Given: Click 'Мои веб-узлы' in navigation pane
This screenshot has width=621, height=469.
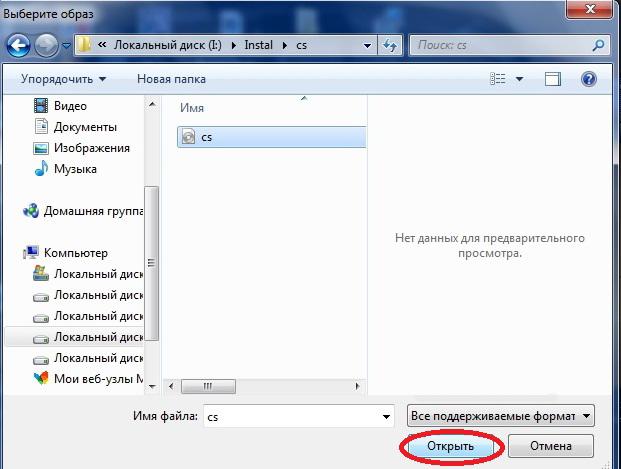Looking at the screenshot, I should pos(99,379).
